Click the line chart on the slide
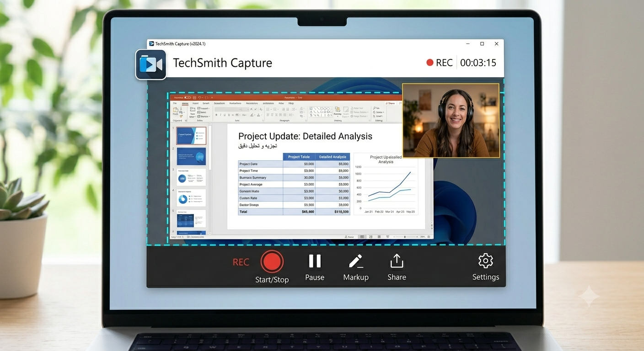The width and height of the screenshot is (644, 351). coord(386,184)
